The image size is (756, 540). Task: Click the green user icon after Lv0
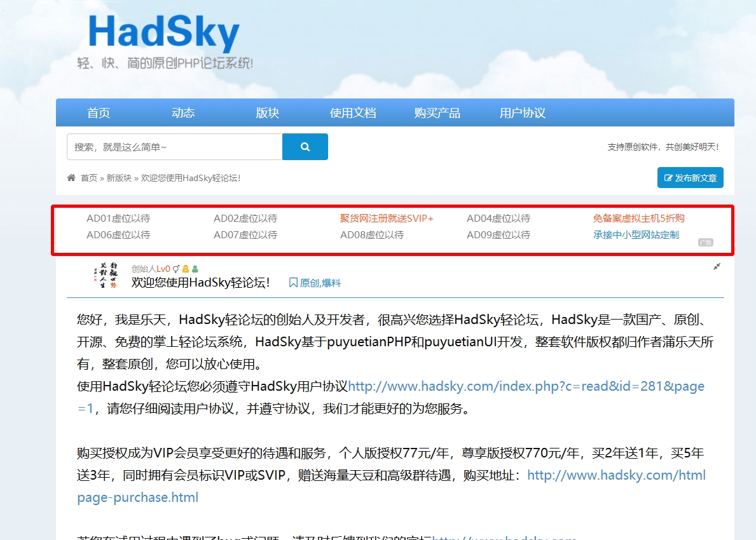[195, 269]
